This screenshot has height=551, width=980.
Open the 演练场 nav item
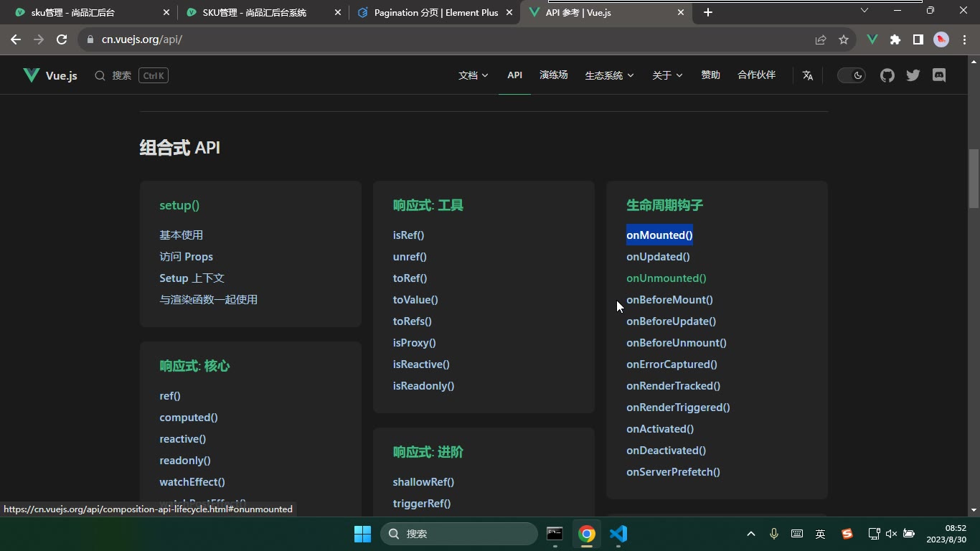[554, 75]
